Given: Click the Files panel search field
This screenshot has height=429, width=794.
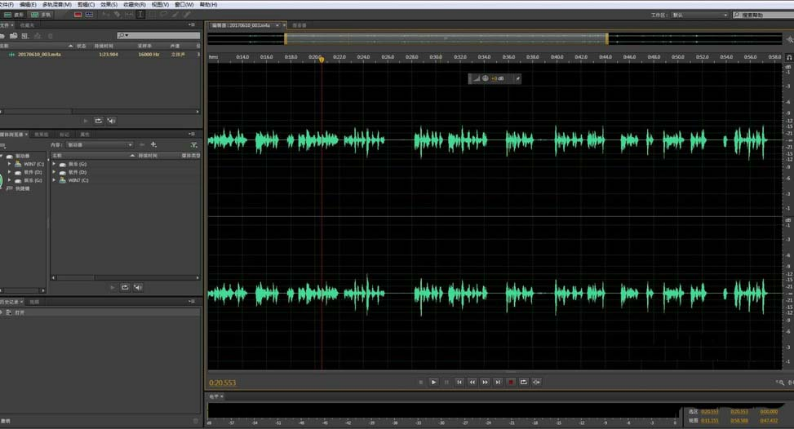Looking at the screenshot, I should click(x=158, y=35).
